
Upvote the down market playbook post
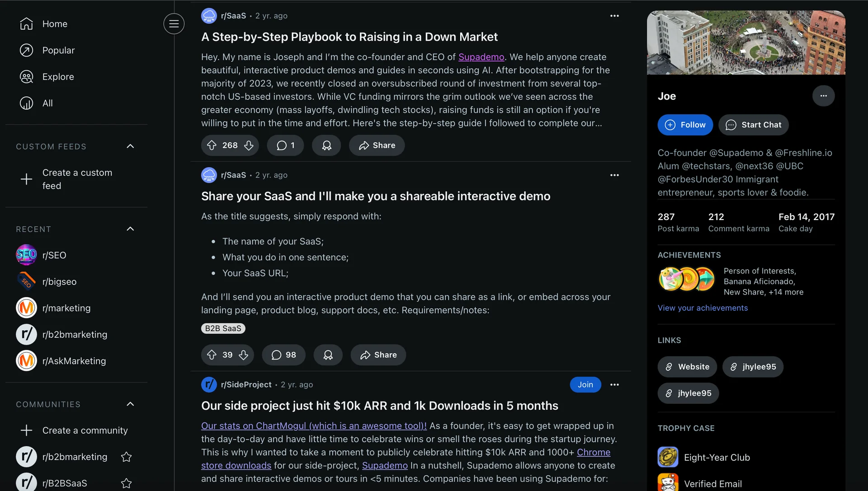coord(212,145)
